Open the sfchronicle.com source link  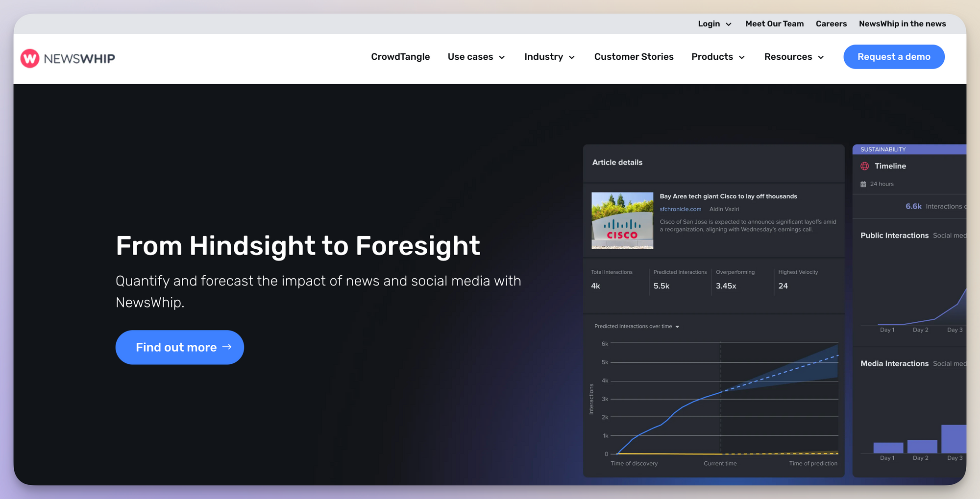click(x=680, y=209)
